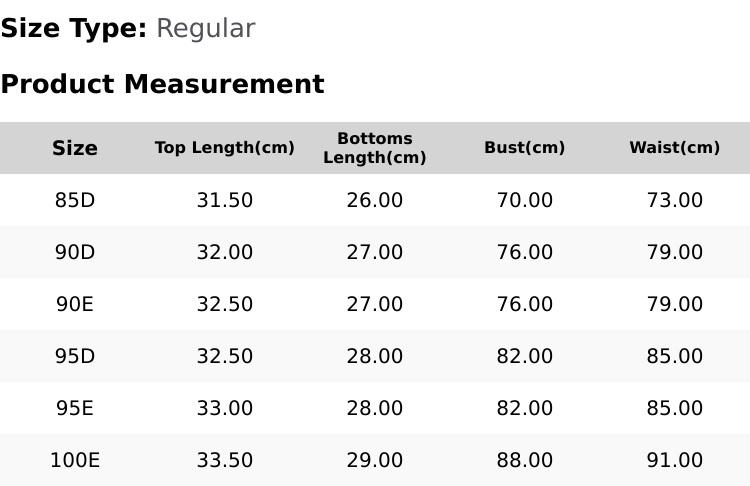Click the 91.00 waist value
This screenshot has height=486, width=750.
[x=674, y=461]
